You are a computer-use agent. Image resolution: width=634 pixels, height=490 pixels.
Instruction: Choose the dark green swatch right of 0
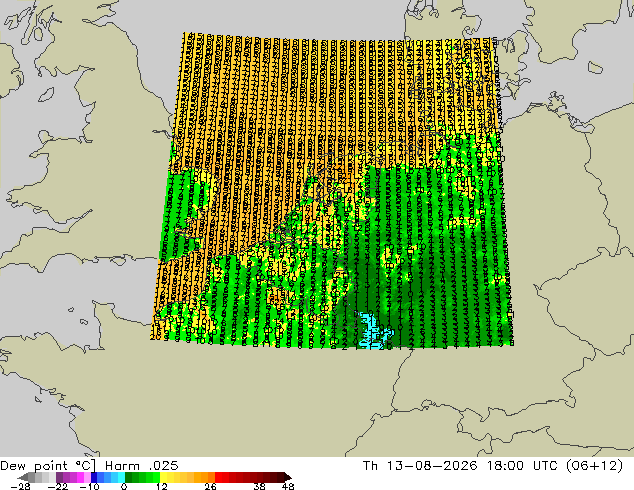pyautogui.click(x=129, y=477)
